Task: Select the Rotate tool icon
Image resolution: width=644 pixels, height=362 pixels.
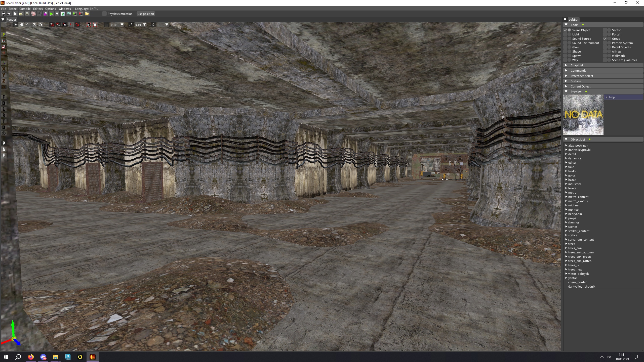Action: pyautogui.click(x=40, y=25)
